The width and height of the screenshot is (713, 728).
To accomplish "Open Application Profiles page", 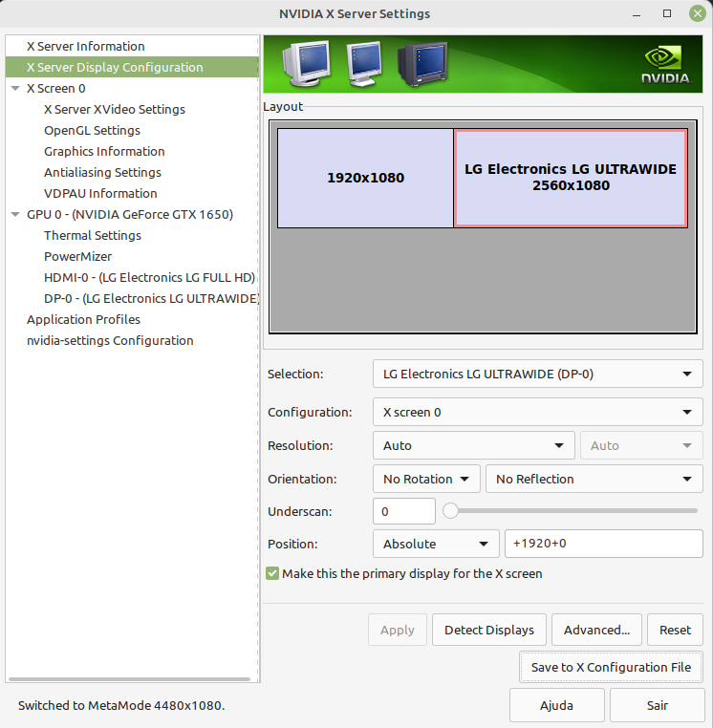I will pos(83,319).
